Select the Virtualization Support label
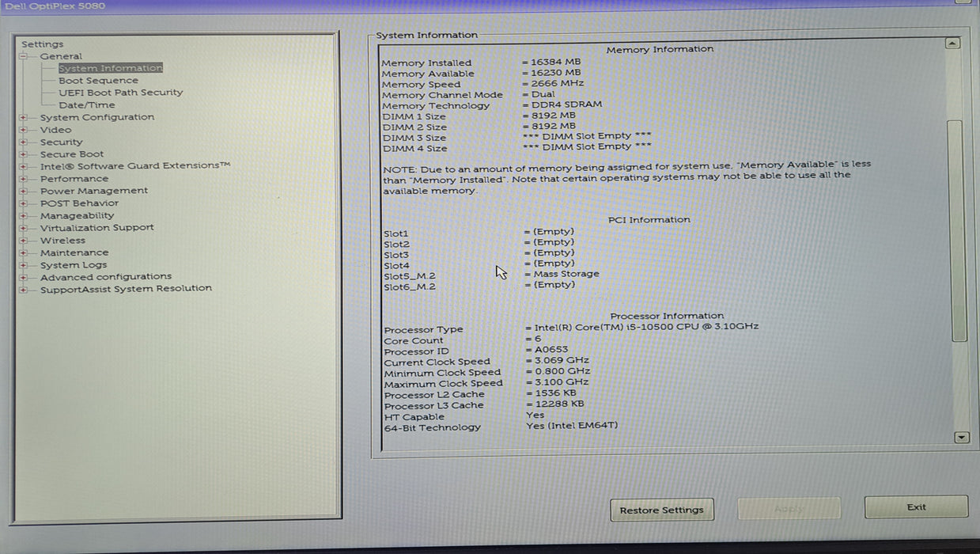 [x=97, y=228]
